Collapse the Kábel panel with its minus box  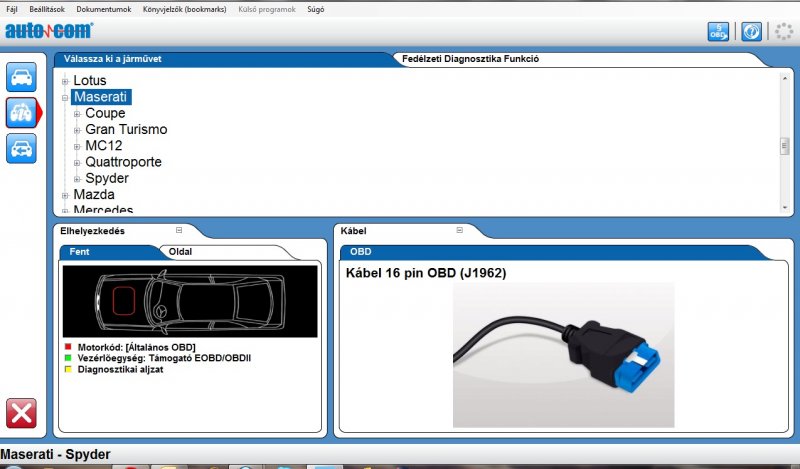460,230
